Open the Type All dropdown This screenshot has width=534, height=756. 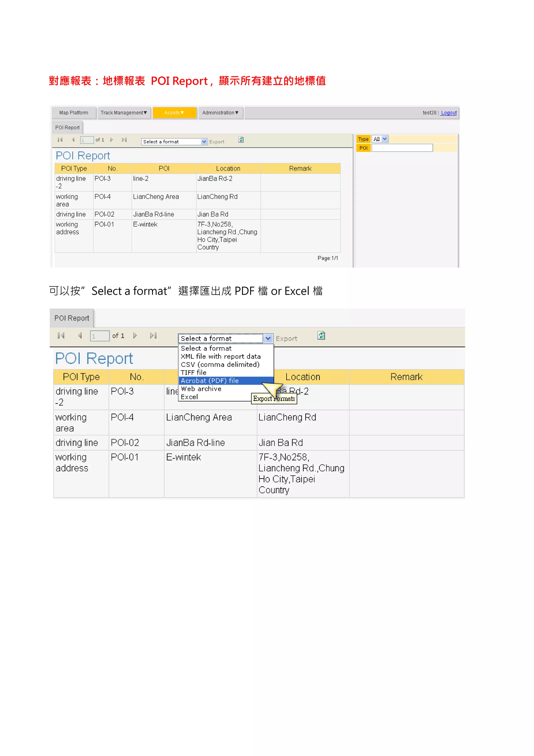[380, 139]
